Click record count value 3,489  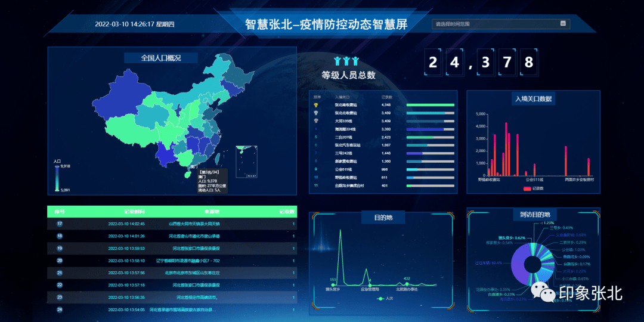tap(386, 113)
